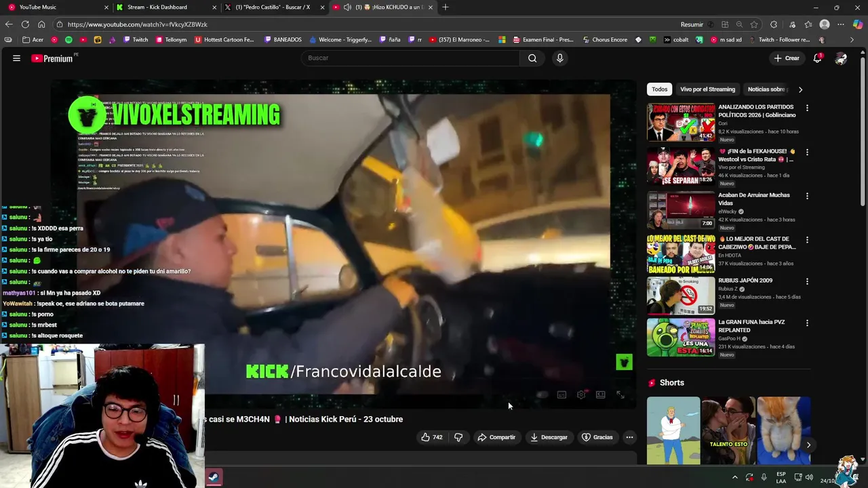Screen dimensions: 868x488
Task: Click the ESP LAA language indicator
Action: coord(781,477)
